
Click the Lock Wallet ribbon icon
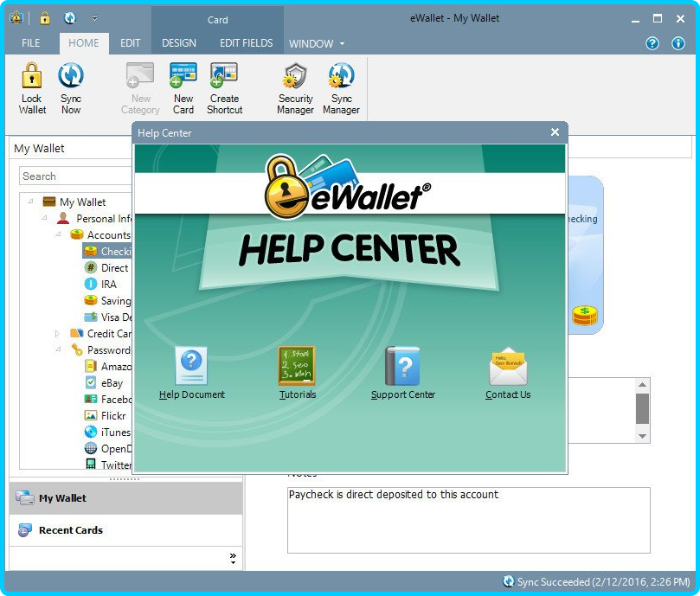(x=32, y=75)
